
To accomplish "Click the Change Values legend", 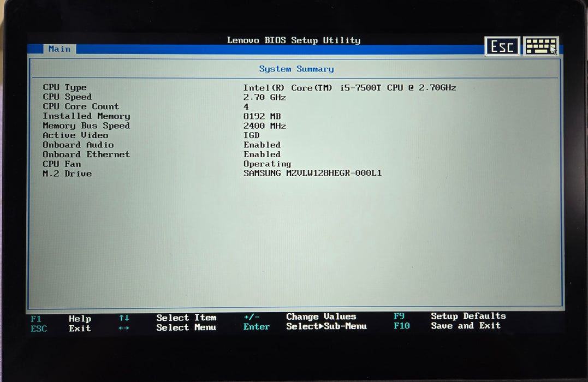I will point(321,317).
